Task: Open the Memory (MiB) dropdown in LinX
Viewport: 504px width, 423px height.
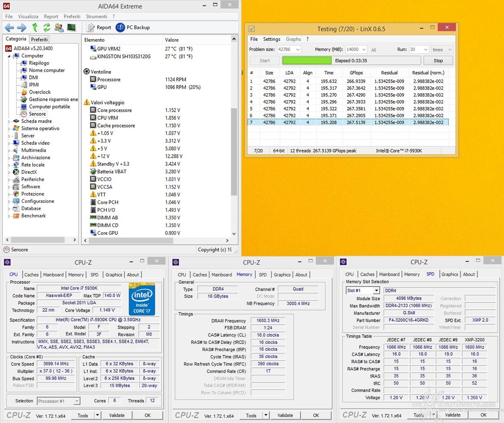Action: point(364,50)
